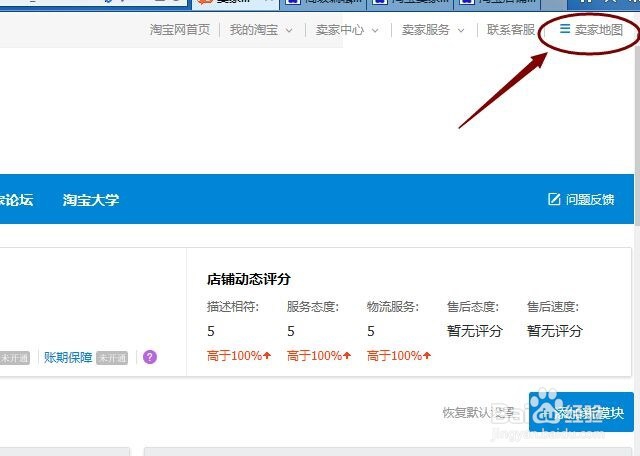Image resolution: width=640 pixels, height=456 pixels.
Task: Click 高于100% under 描述相符
Action: point(239,356)
